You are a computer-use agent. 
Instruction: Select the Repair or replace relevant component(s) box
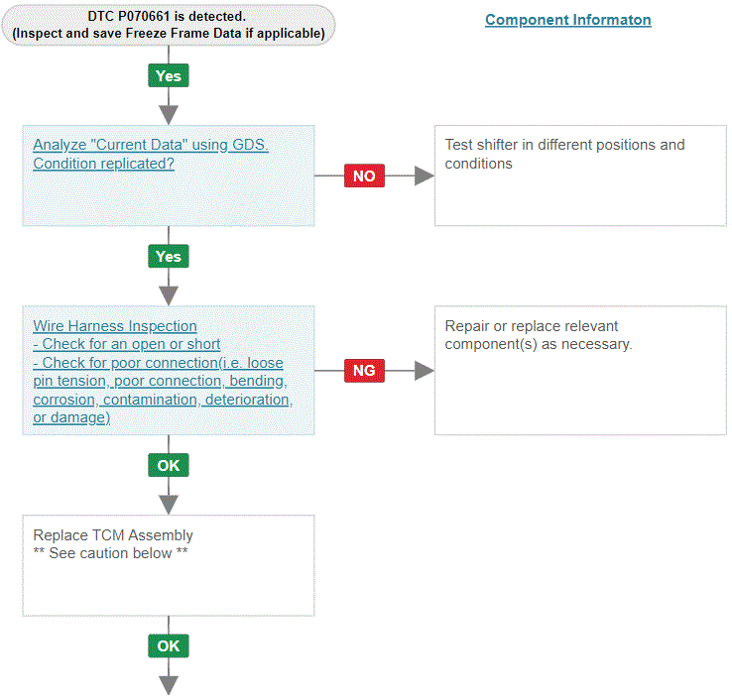click(580, 371)
